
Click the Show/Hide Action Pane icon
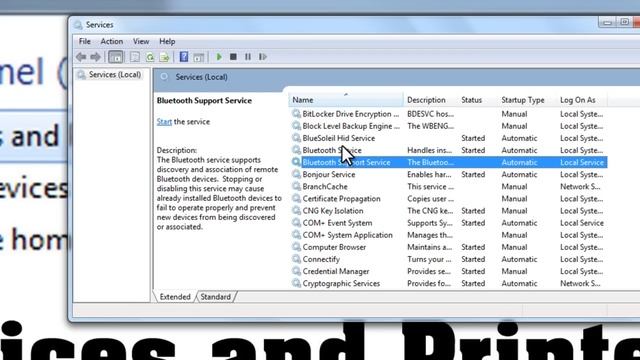[199, 57]
